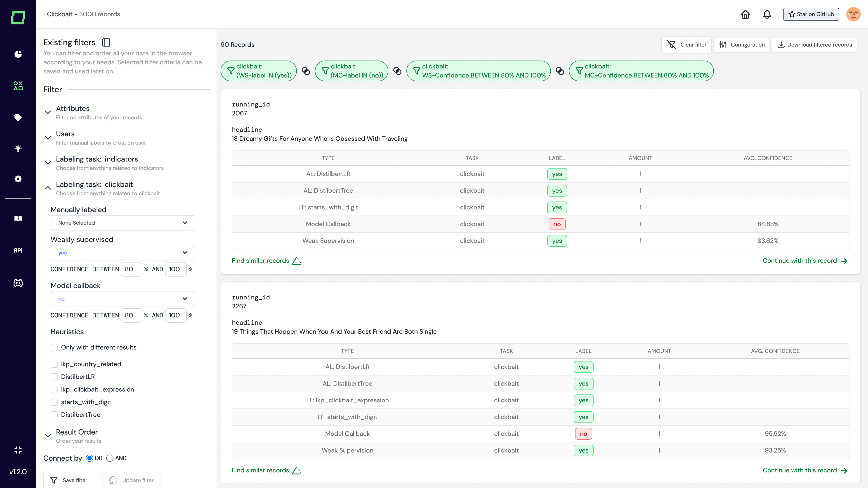Click the home icon in top bar
868x488 pixels.
coord(745,14)
